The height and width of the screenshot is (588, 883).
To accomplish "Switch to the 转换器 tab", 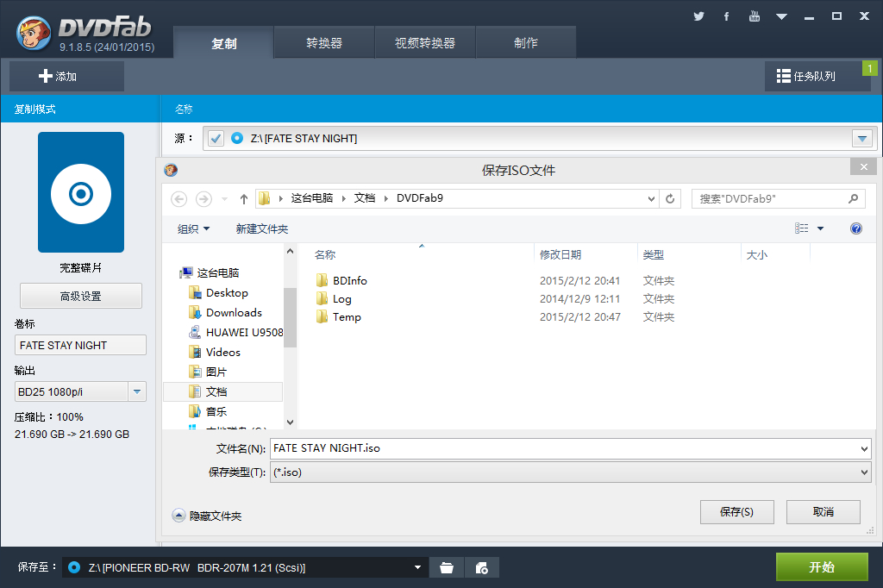I will pyautogui.click(x=324, y=43).
